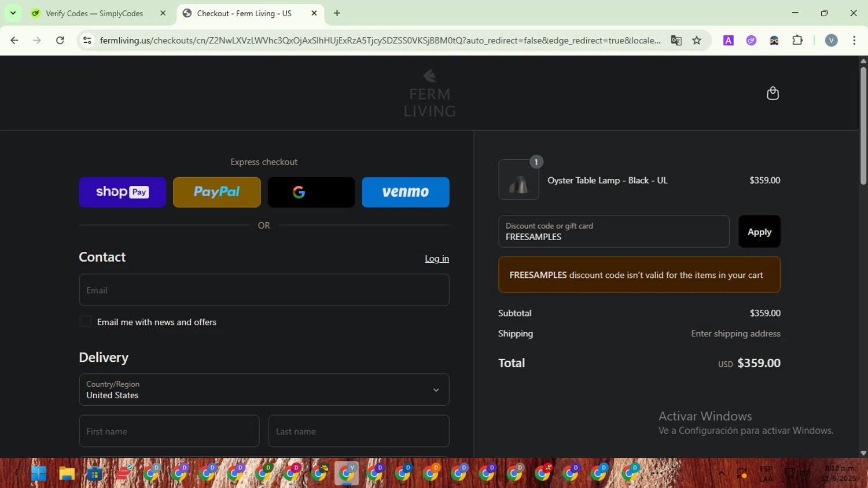Go back to previous page

click(14, 41)
